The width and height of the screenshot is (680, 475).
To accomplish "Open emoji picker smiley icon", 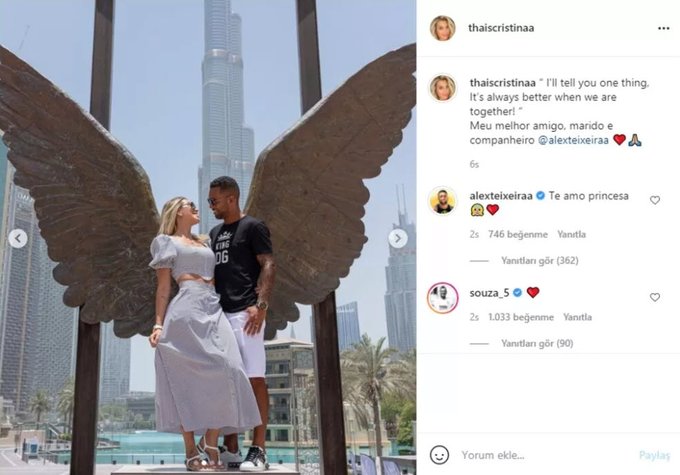I will click(439, 455).
